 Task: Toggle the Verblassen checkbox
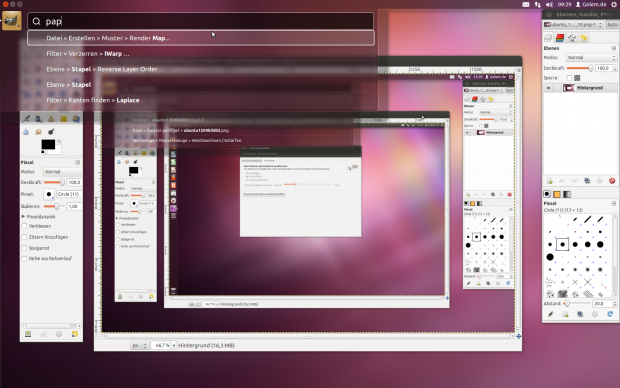point(25,226)
